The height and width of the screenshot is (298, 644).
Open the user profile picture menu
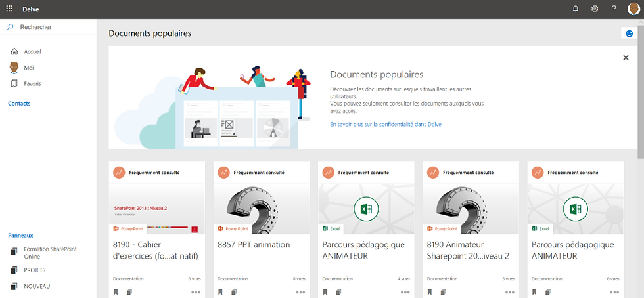(x=634, y=9)
